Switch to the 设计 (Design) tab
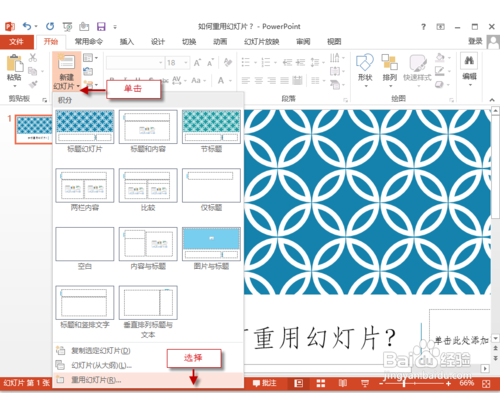 click(158, 42)
